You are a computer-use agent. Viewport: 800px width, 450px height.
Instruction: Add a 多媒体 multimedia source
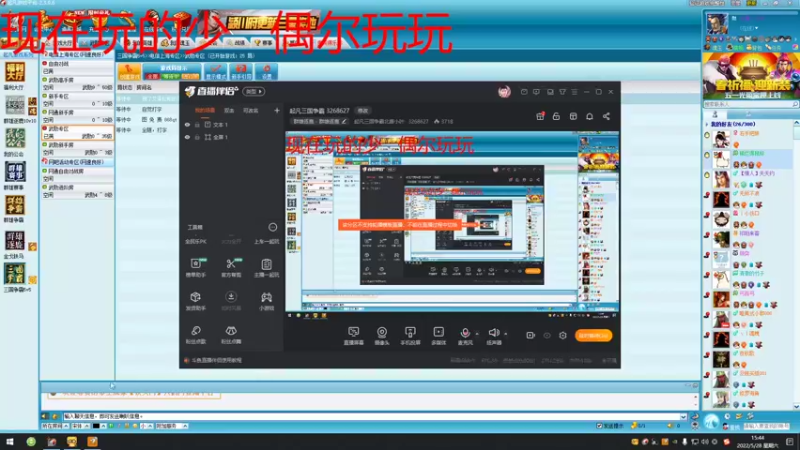(438, 336)
